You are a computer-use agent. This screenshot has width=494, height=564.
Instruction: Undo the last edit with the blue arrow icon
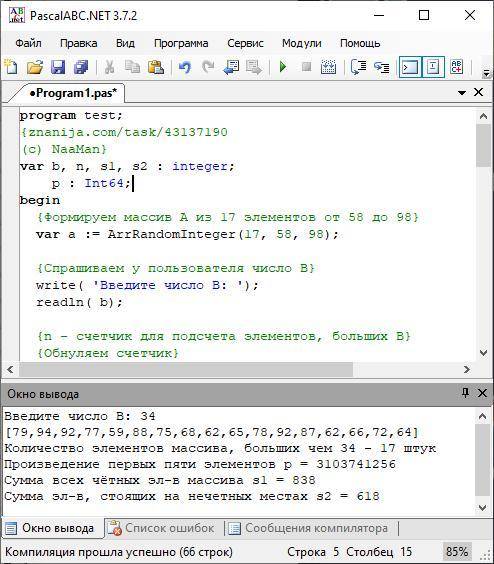coord(185,67)
